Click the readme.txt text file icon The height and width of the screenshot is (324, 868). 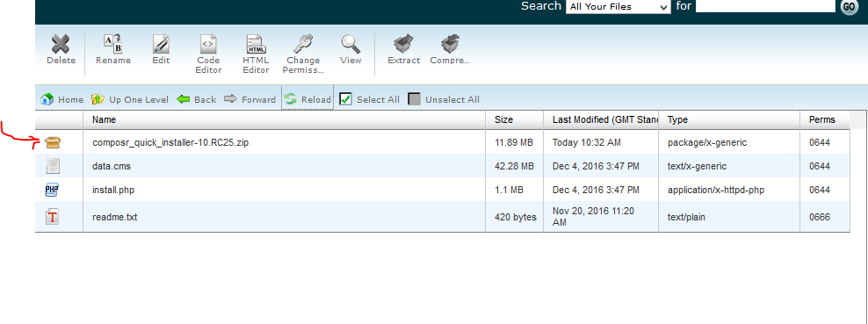point(52,217)
